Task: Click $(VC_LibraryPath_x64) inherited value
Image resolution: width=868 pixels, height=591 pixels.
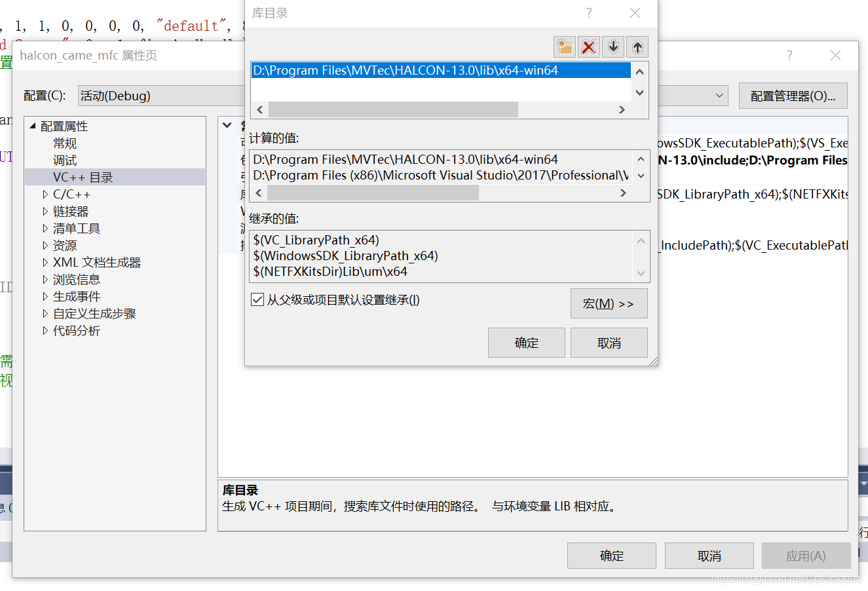Action: point(316,240)
